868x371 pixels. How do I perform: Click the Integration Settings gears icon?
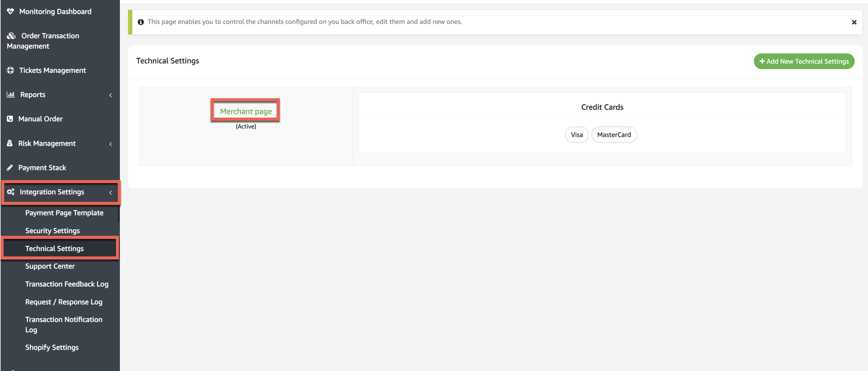(x=11, y=192)
